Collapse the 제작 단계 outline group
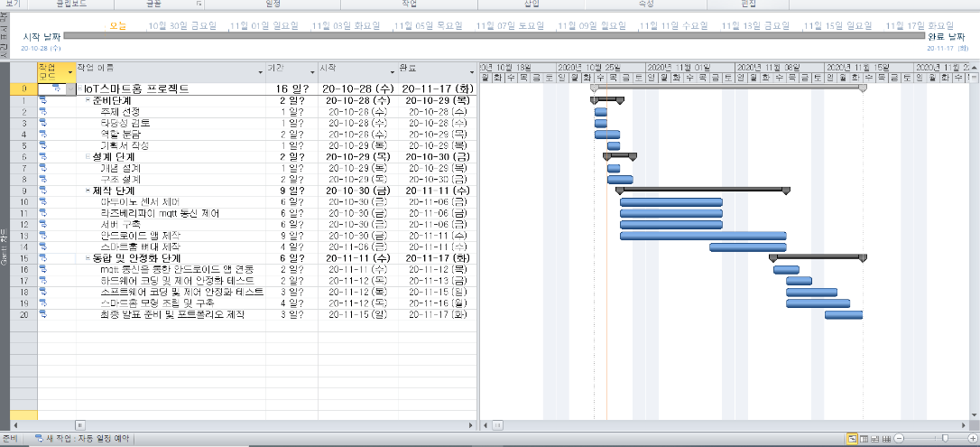The image size is (980, 447). tap(88, 190)
